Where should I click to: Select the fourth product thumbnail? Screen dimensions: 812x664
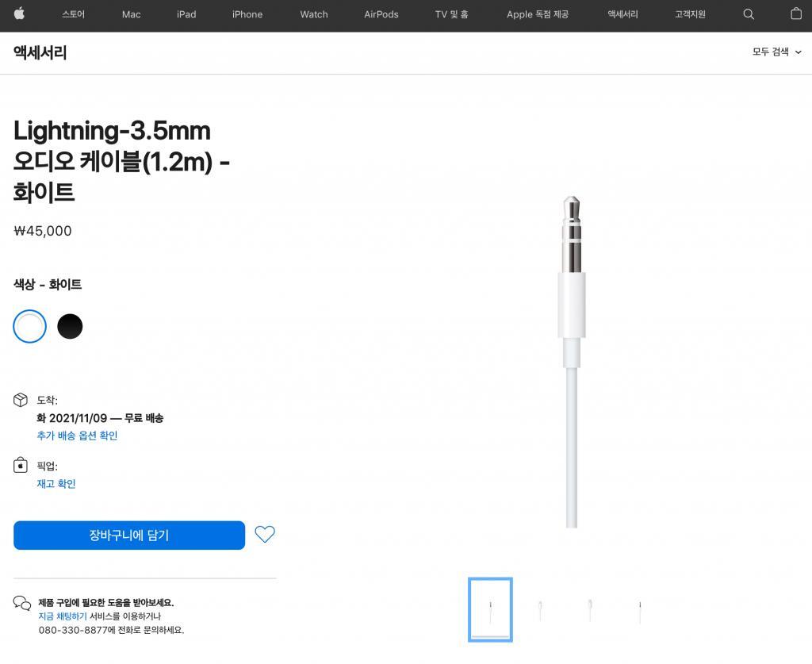tap(640, 609)
